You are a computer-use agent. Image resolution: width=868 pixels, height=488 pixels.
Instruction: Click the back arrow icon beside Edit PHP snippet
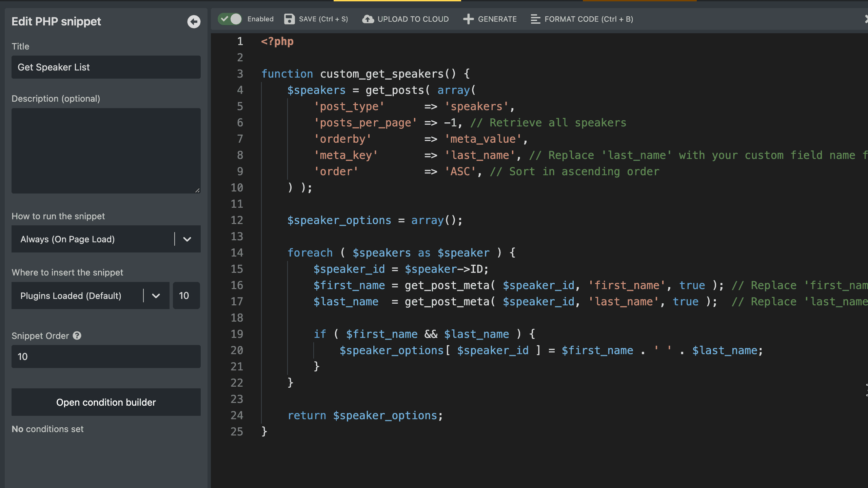coord(194,22)
